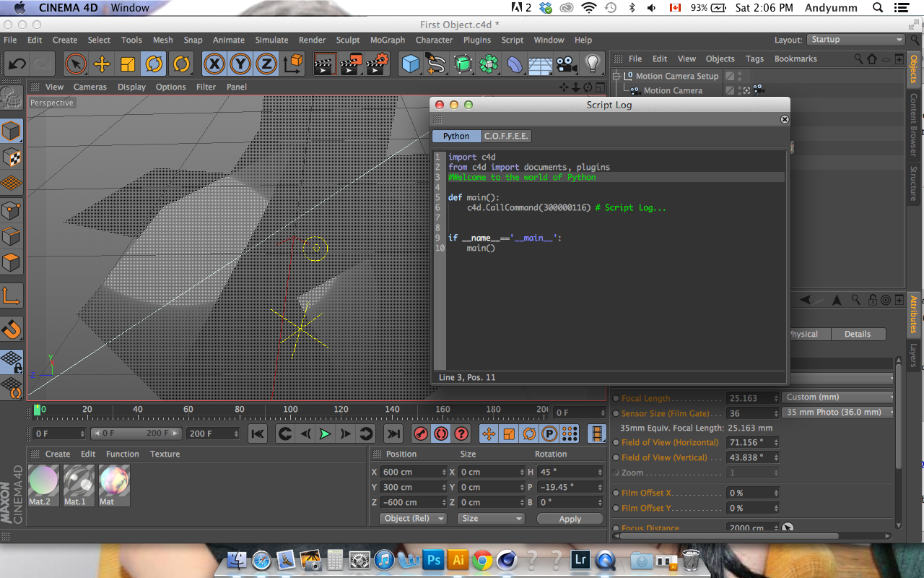Toggle the X axis lock
This screenshot has height=578, width=924.
[214, 64]
